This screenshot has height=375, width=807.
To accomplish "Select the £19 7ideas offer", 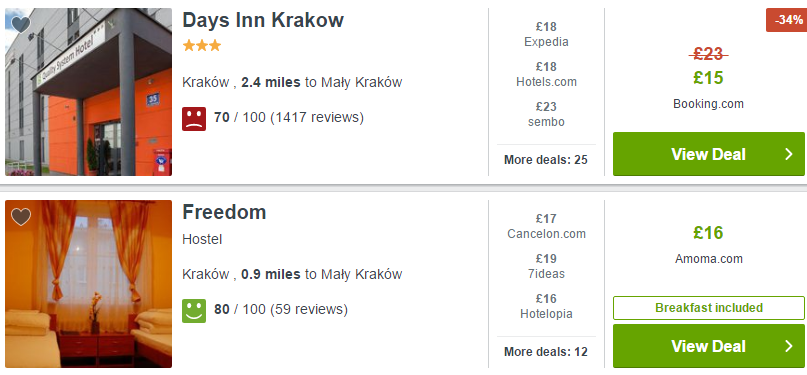I will [x=546, y=266].
